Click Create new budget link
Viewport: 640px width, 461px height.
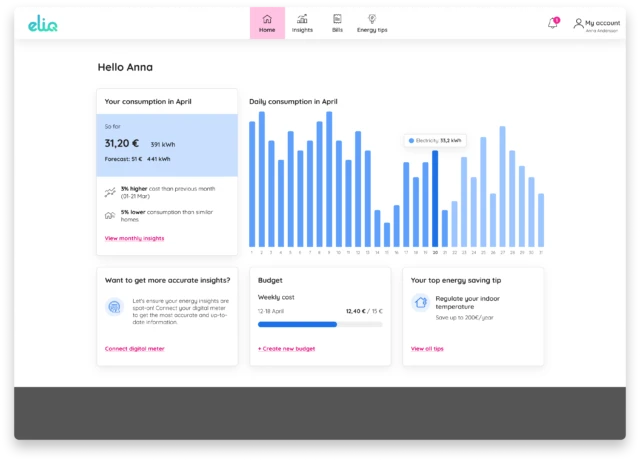[287, 348]
